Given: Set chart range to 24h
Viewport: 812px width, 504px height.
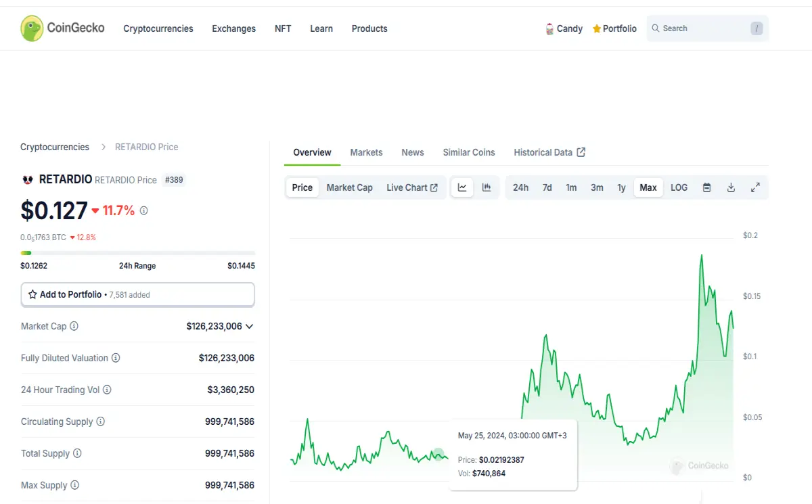Looking at the screenshot, I should coord(520,187).
